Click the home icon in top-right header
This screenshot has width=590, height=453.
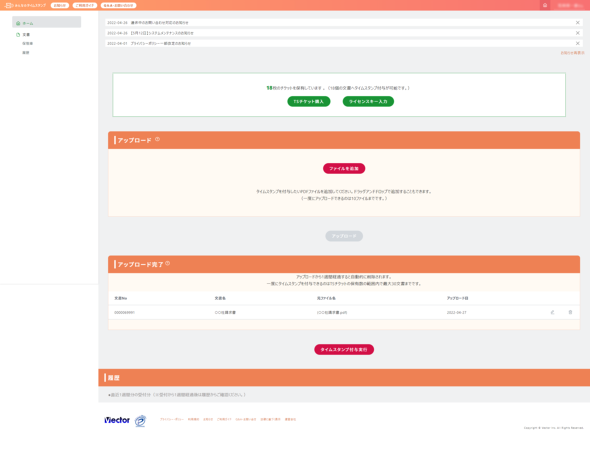click(544, 5)
